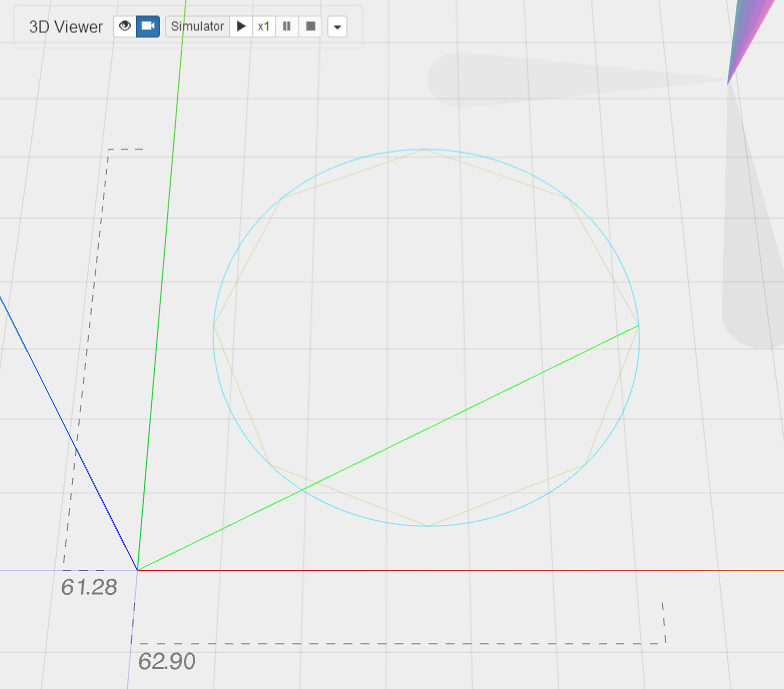Click the Simulator label button

pyautogui.click(x=198, y=26)
